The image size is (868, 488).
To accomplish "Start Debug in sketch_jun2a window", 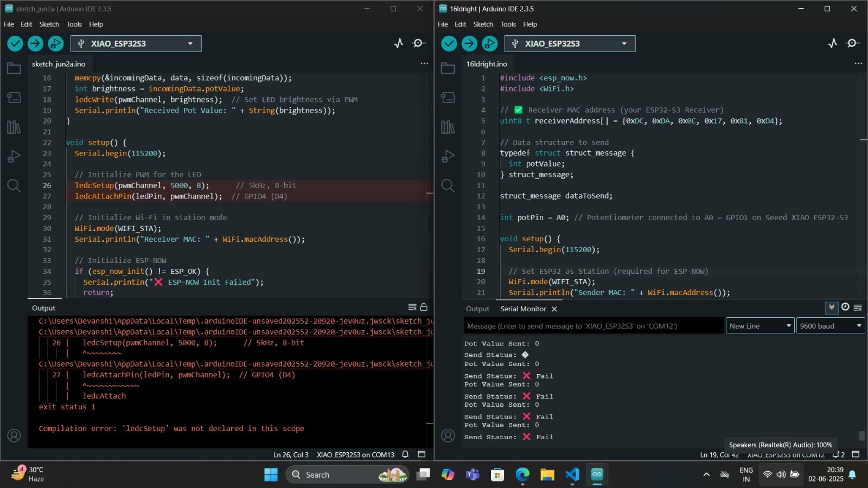I will pyautogui.click(x=55, y=43).
